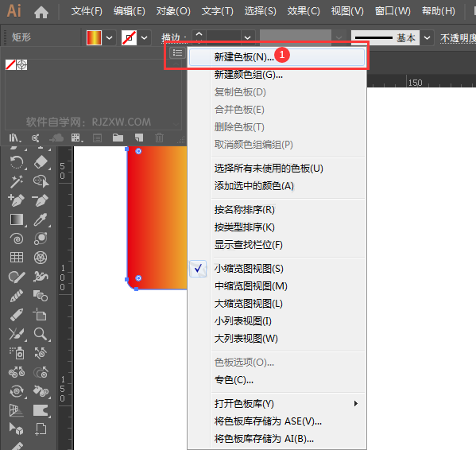Go to the Home screen icon
Viewport: 476px width, 450px height.
(x=41, y=12)
